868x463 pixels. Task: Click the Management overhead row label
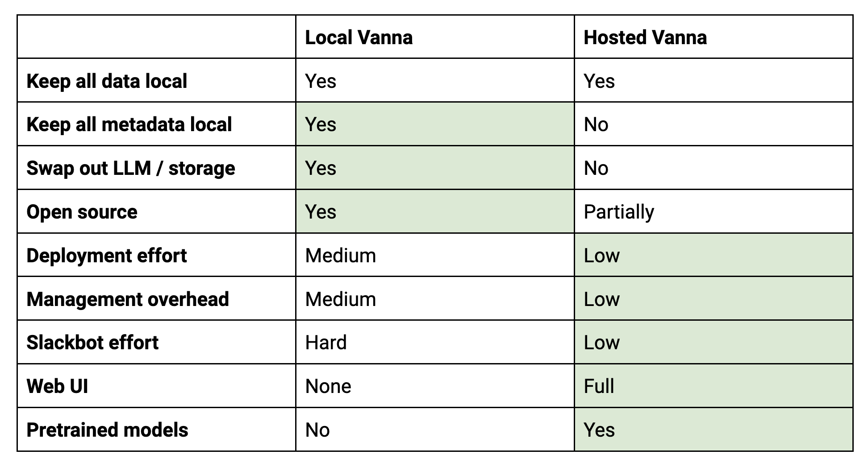click(128, 299)
